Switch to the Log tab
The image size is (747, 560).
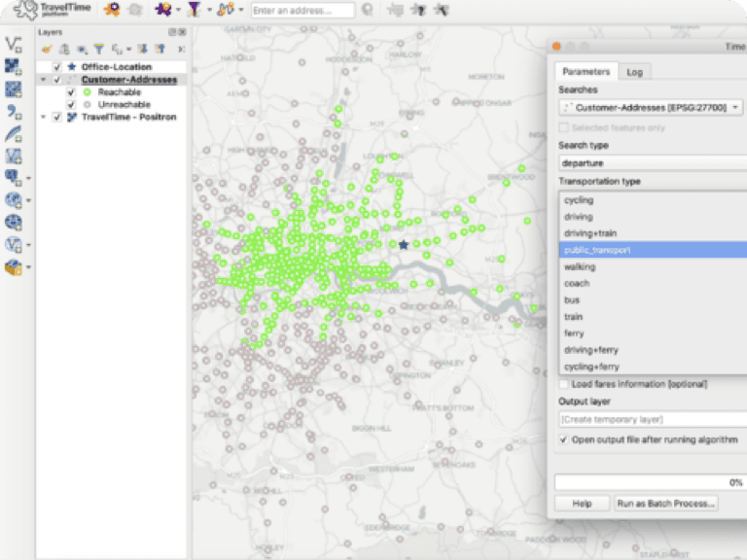[x=634, y=72]
